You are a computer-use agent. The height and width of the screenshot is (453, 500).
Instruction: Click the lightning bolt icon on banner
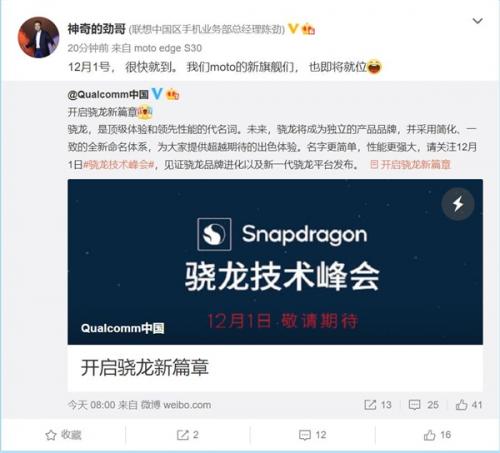tap(458, 204)
